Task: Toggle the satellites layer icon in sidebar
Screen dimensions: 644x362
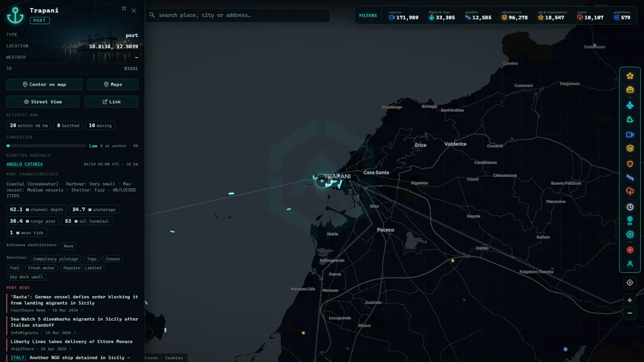Action: [x=630, y=177]
